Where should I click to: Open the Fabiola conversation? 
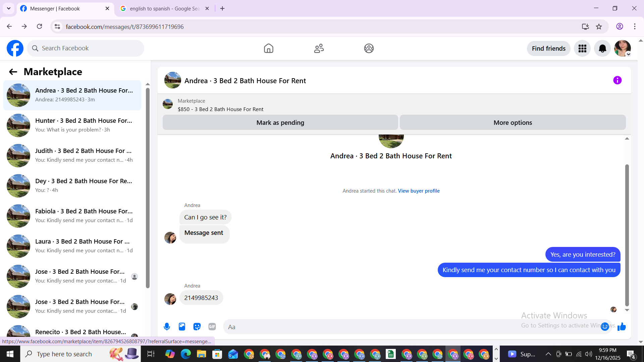[x=72, y=216]
